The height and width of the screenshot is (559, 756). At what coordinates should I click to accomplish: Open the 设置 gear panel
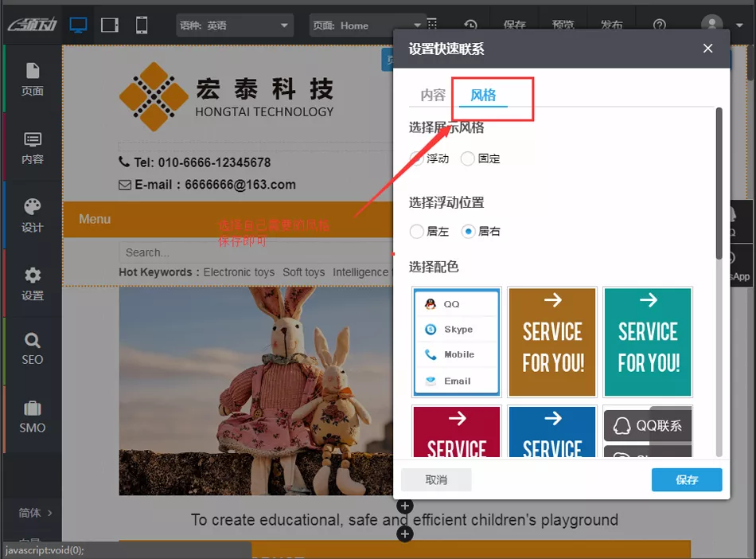[33, 284]
